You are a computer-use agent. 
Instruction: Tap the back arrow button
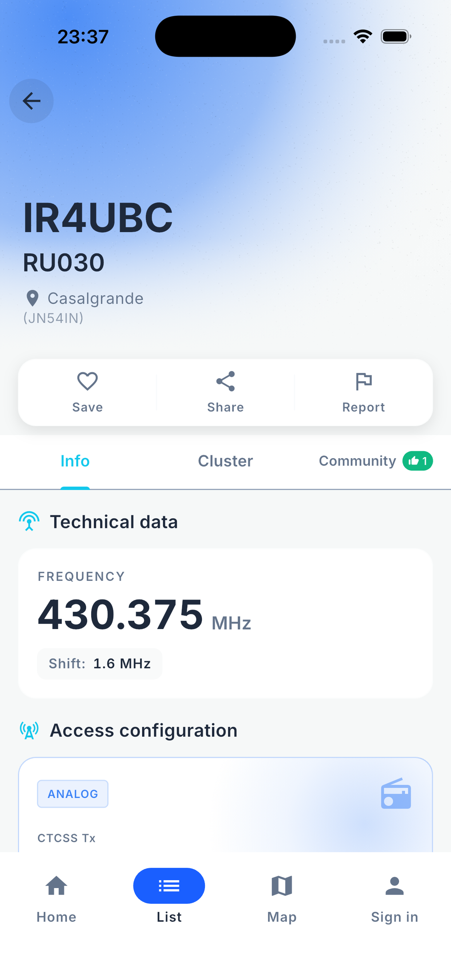coord(31,101)
